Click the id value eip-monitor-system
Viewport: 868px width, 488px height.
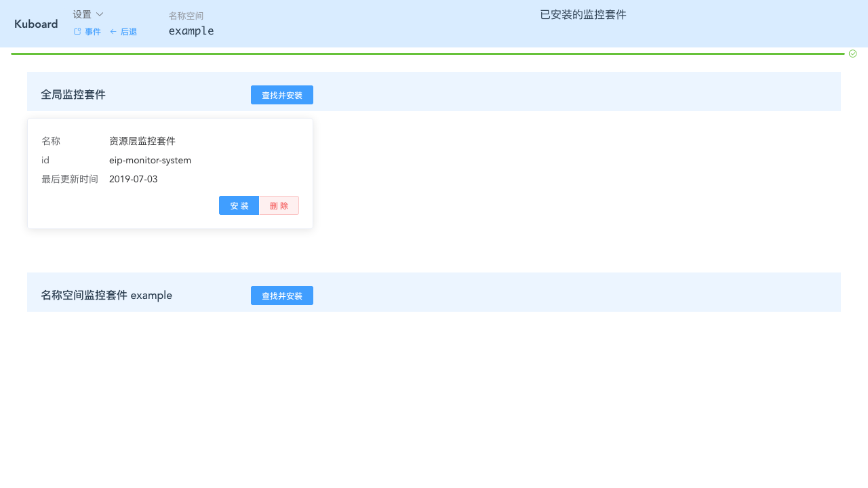coord(150,160)
